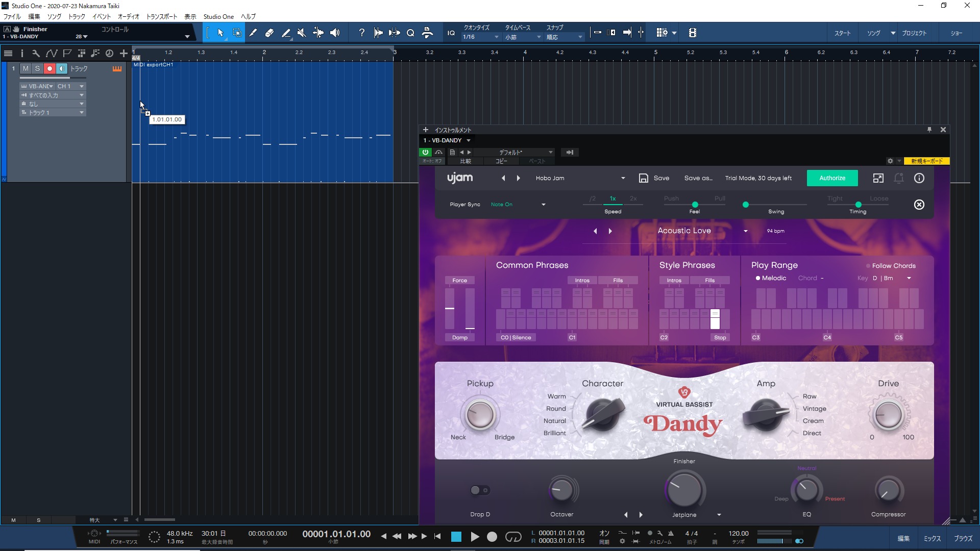Click the IQ input quantize button
This screenshot has height=551, width=980.
click(x=451, y=33)
